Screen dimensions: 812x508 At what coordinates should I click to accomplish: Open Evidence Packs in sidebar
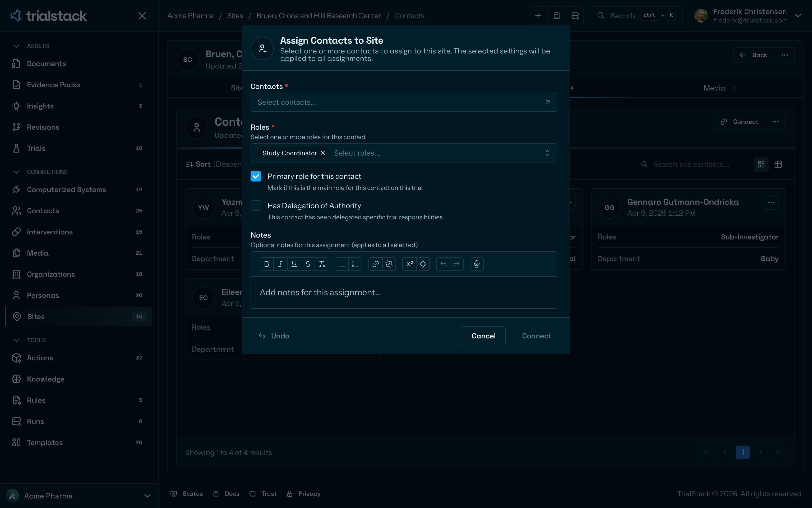tap(79, 85)
